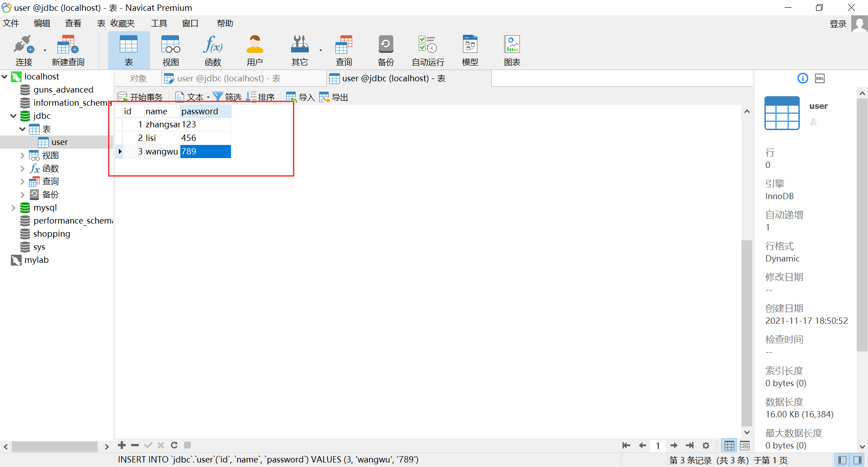This screenshot has width=868, height=467.
Task: Click the 开始事务 button
Action: pyautogui.click(x=141, y=96)
